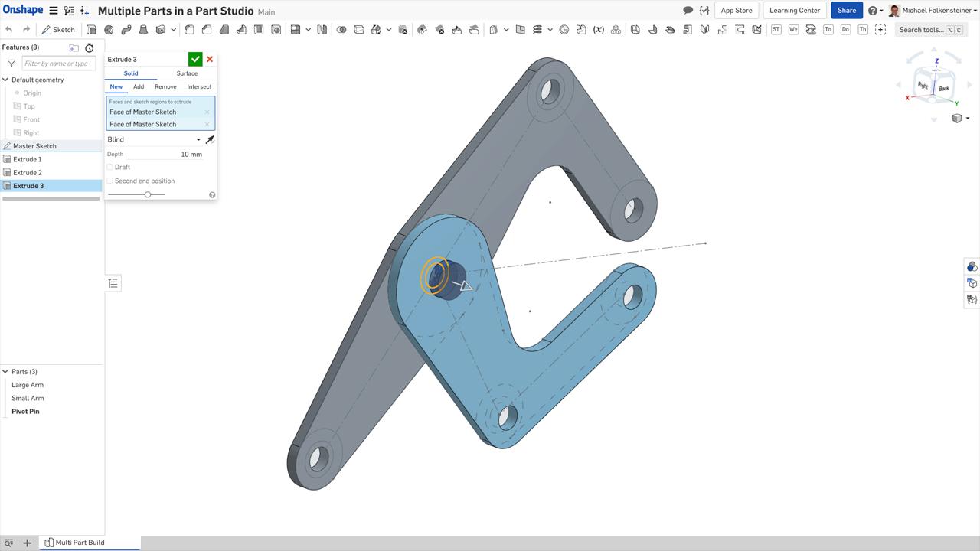Open the Multi Part Build tab

[80, 543]
